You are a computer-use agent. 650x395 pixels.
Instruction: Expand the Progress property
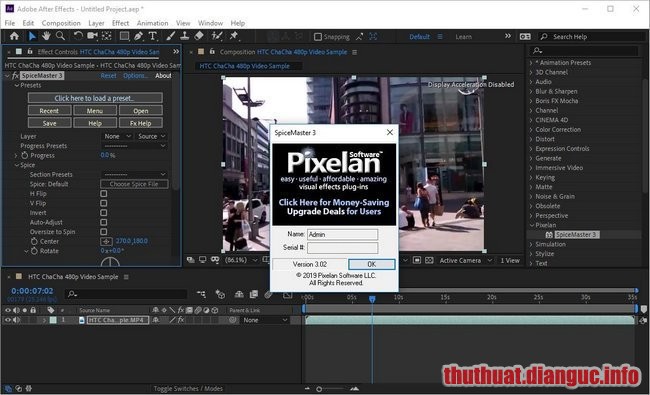click(16, 155)
